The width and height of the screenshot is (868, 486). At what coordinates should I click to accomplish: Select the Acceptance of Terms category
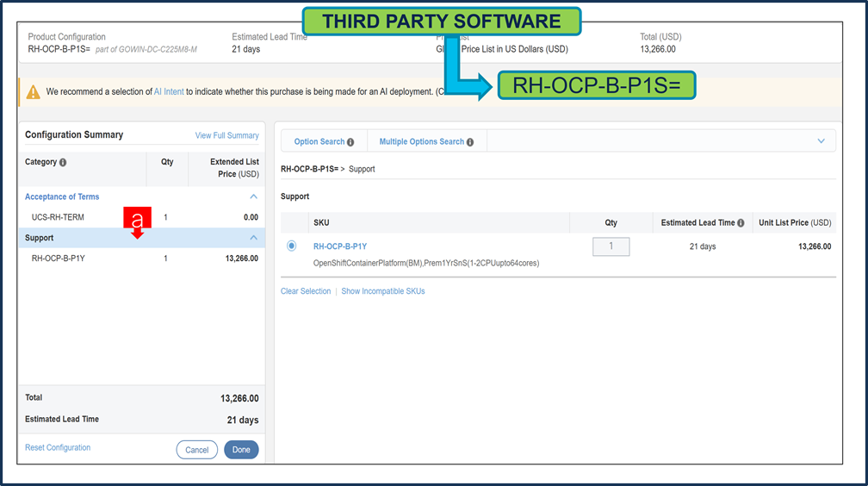tap(62, 196)
